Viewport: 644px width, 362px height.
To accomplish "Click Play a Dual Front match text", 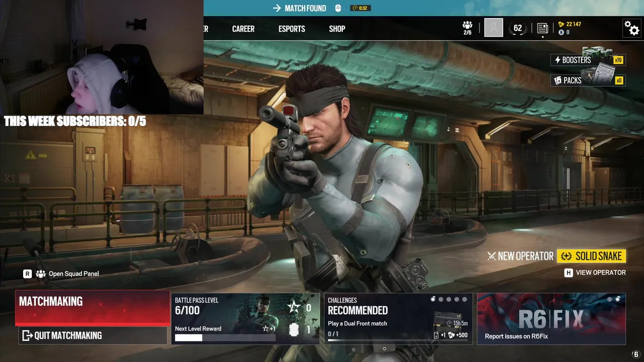I will point(357,323).
